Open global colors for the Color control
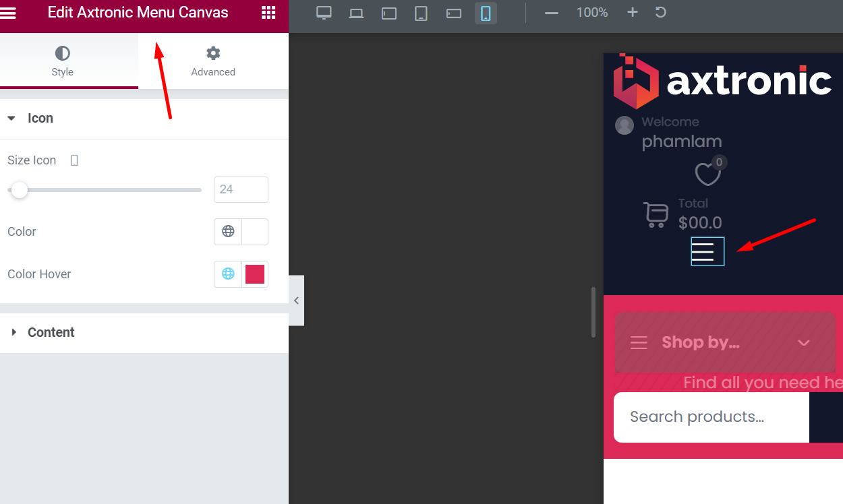 pyautogui.click(x=228, y=231)
